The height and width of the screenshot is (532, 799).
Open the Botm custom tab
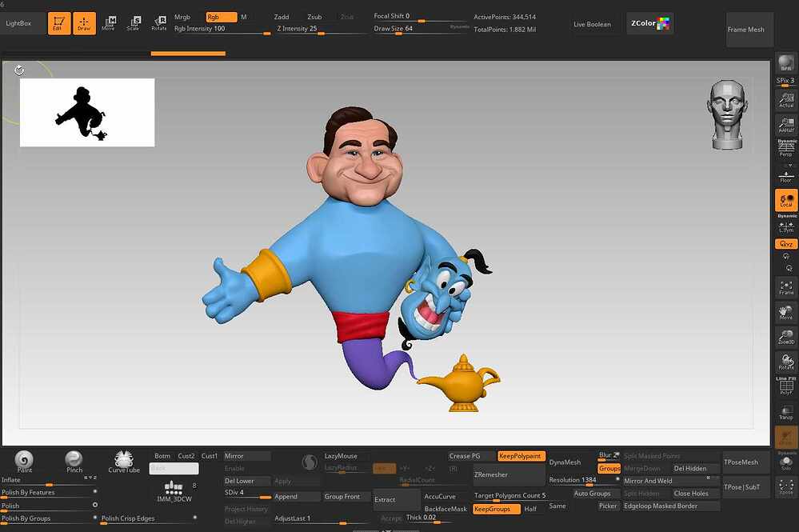(162, 456)
